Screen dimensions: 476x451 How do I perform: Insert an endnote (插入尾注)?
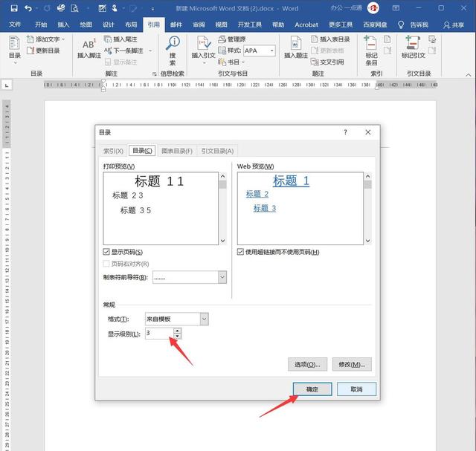point(120,39)
